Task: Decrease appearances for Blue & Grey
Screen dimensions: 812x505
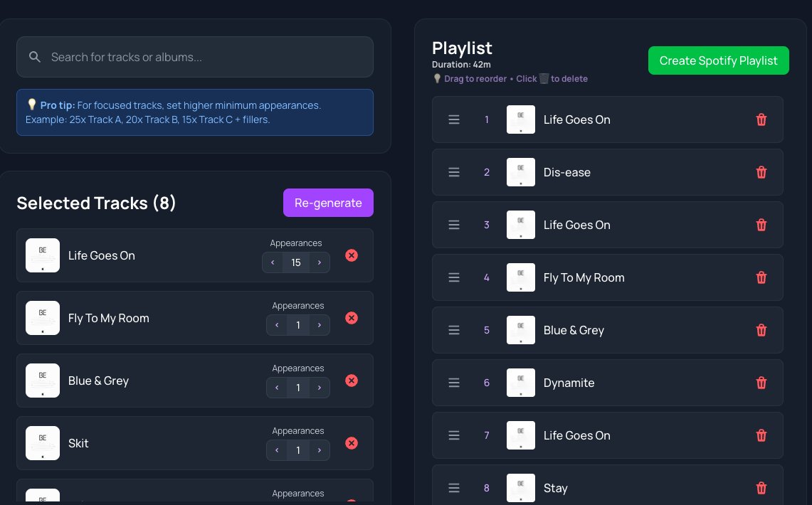Action: [277, 388]
